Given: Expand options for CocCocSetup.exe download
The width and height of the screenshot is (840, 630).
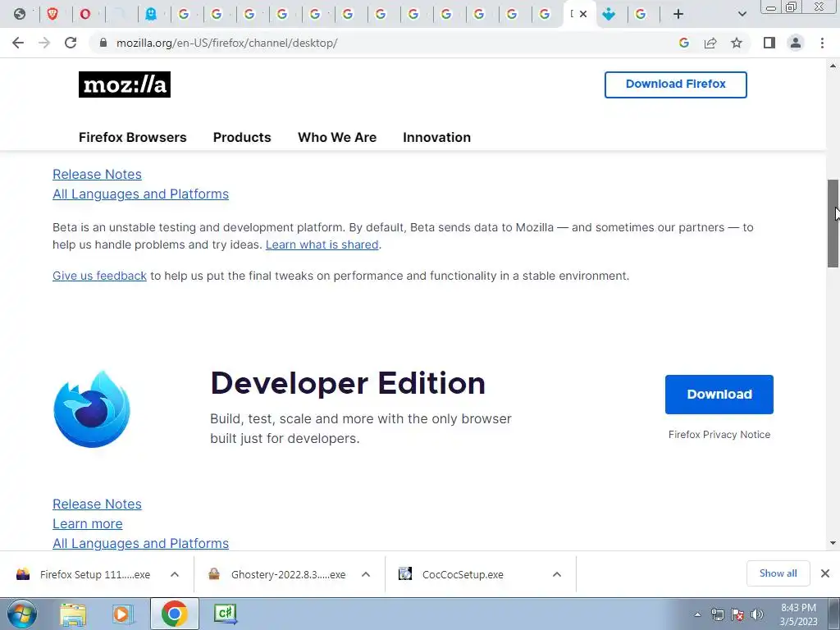Looking at the screenshot, I should pyautogui.click(x=557, y=574).
